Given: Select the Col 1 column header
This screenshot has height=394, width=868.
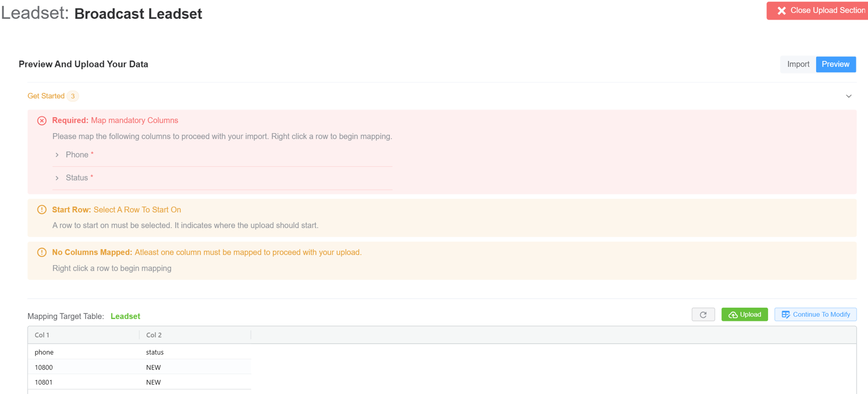Looking at the screenshot, I should point(42,335).
